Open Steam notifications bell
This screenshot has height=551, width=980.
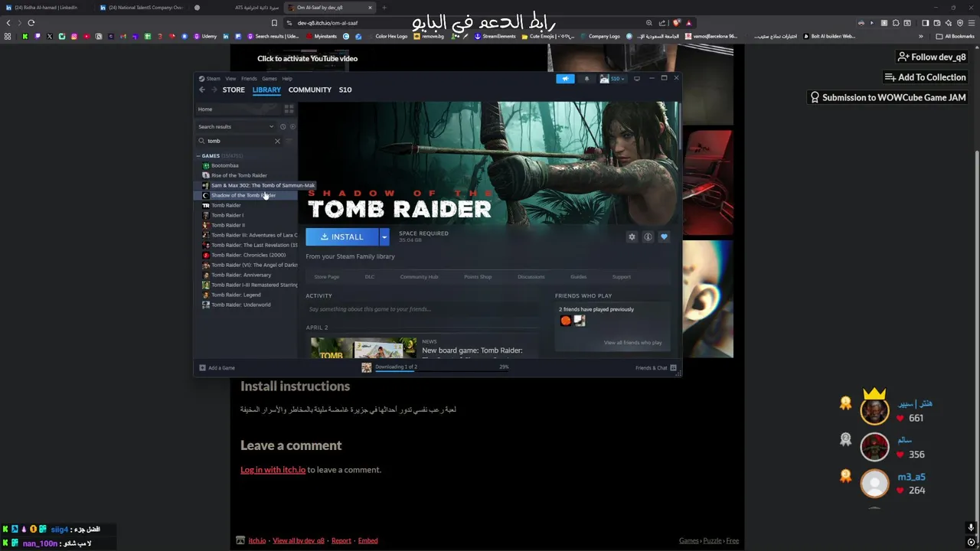(x=587, y=78)
